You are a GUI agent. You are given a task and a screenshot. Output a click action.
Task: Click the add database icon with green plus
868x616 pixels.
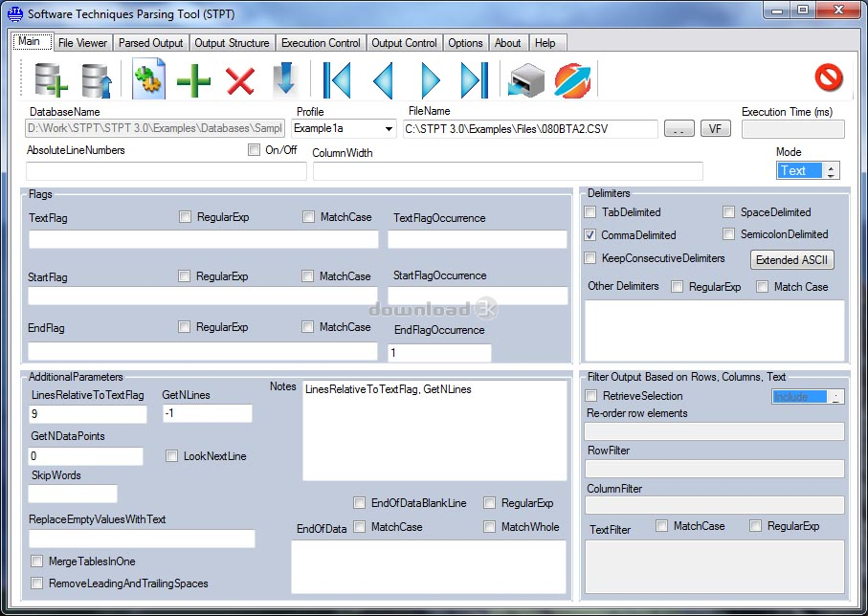[x=51, y=79]
